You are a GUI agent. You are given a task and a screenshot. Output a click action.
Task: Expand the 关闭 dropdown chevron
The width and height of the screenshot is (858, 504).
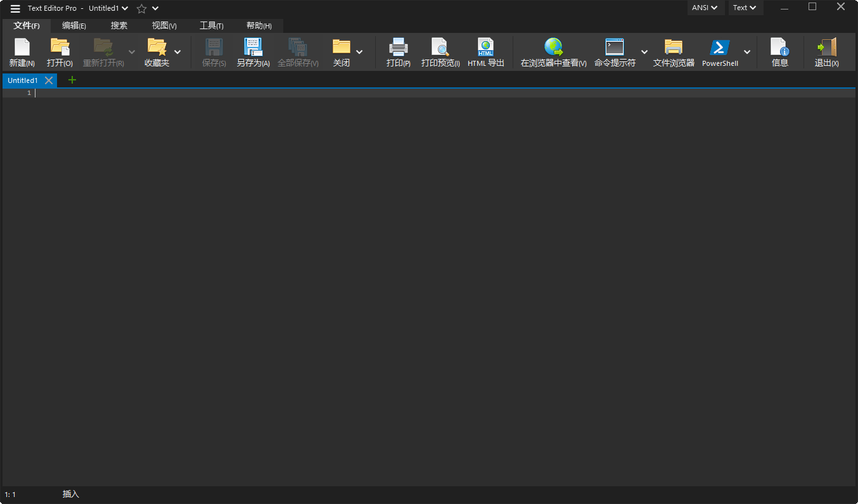tap(359, 53)
